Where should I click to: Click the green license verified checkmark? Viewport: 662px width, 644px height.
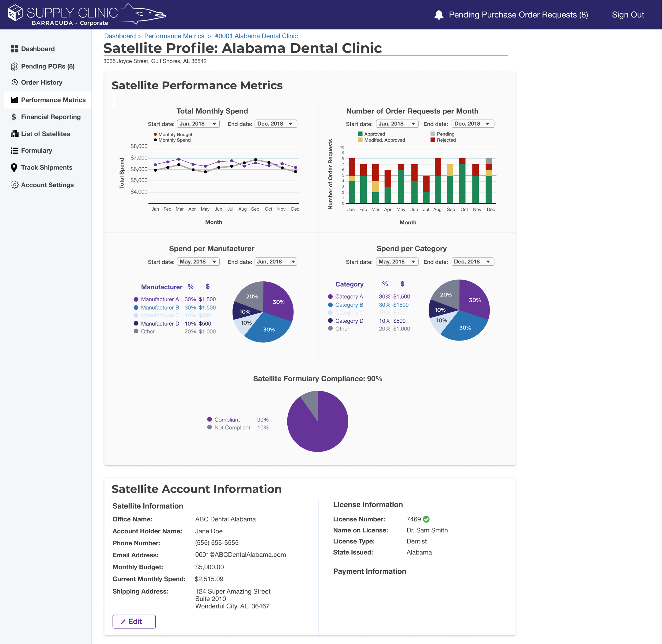[426, 519]
